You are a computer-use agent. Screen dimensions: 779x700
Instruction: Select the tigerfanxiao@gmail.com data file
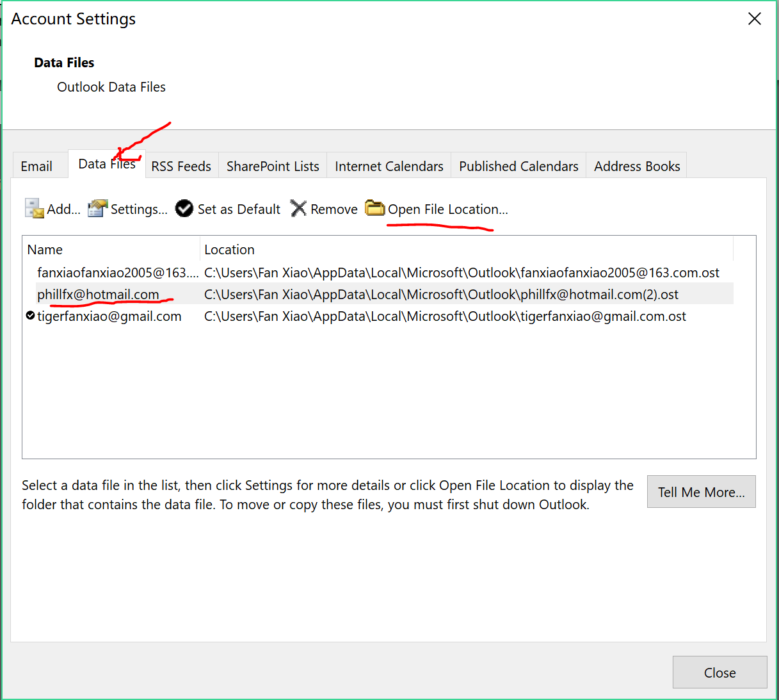109,315
